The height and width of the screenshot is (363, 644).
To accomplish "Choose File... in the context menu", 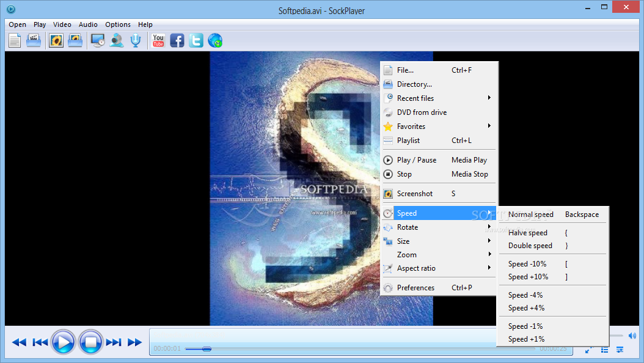I will click(439, 70).
